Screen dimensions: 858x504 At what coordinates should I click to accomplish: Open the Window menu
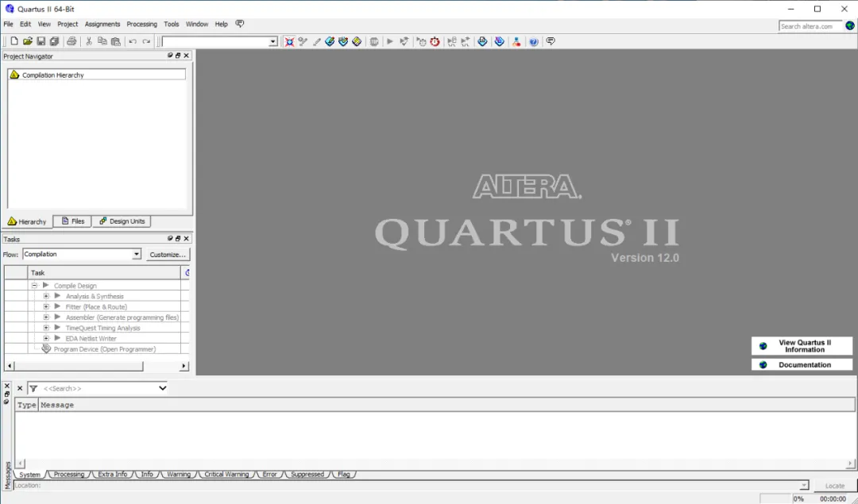(197, 24)
